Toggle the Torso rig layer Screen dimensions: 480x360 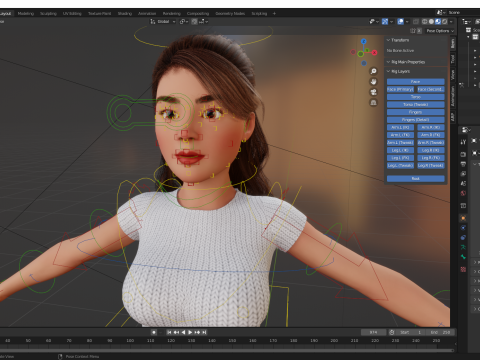point(416,97)
